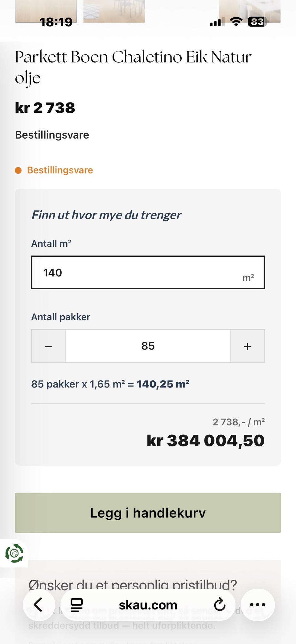296x644 pixels.
Task: Open the first product thumbnail image
Action: 46,11
